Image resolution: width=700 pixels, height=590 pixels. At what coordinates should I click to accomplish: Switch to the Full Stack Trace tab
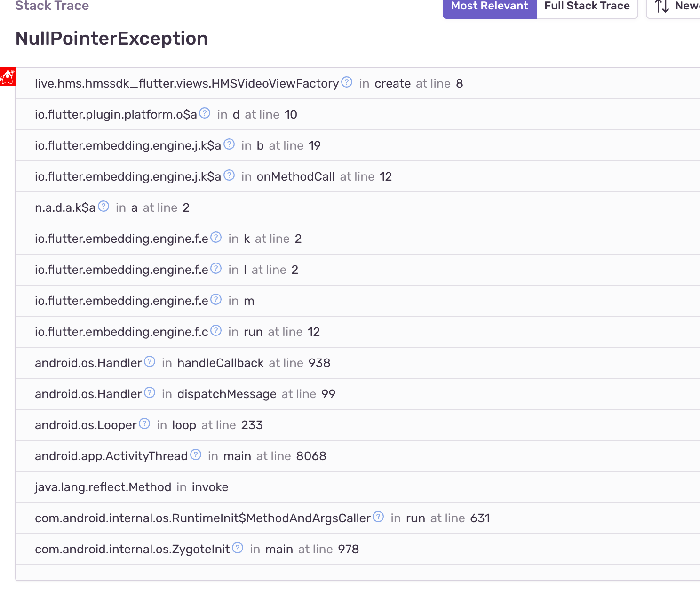click(587, 6)
